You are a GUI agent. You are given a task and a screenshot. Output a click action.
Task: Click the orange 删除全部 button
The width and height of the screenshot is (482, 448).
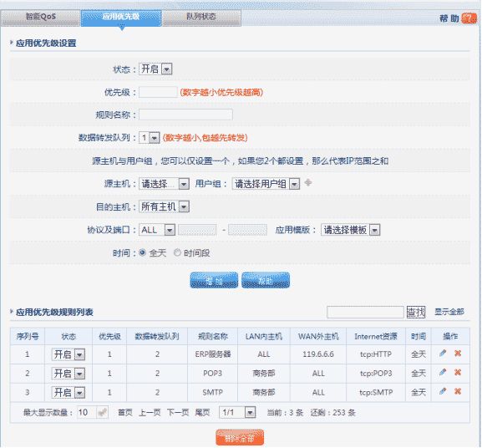click(240, 437)
